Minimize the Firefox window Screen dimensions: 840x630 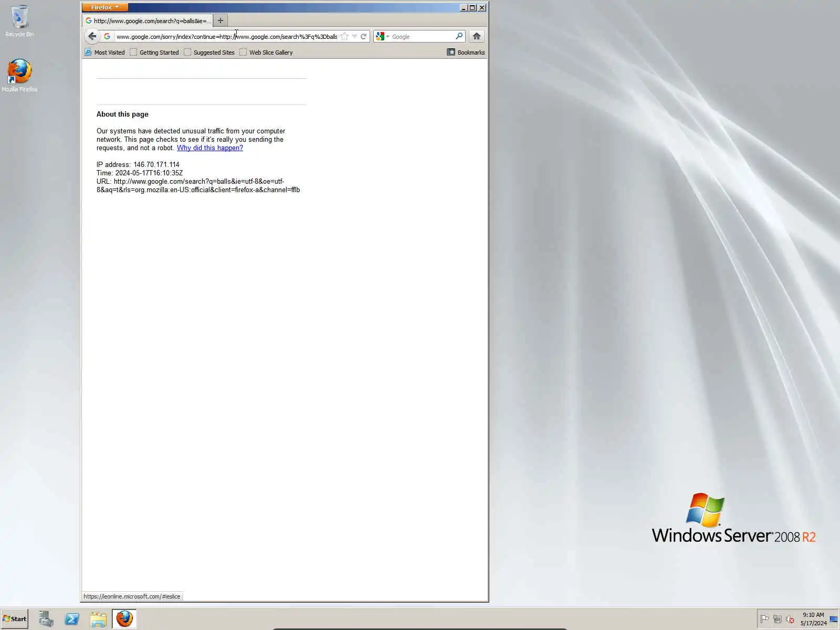(x=464, y=7)
